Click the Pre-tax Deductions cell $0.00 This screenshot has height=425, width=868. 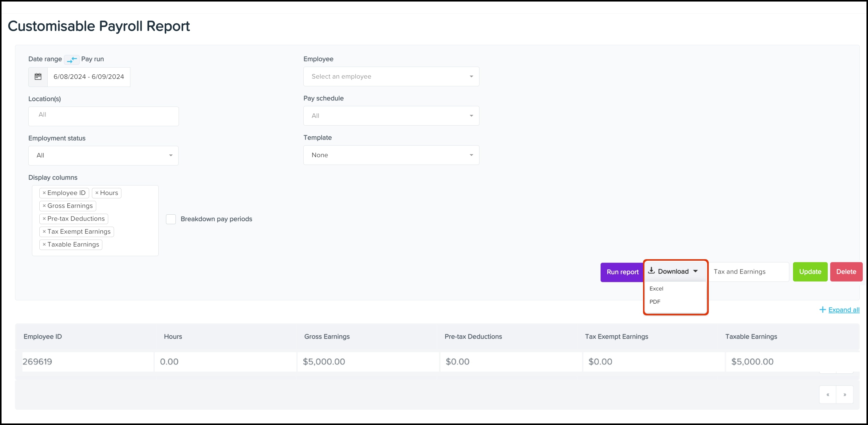pos(511,362)
